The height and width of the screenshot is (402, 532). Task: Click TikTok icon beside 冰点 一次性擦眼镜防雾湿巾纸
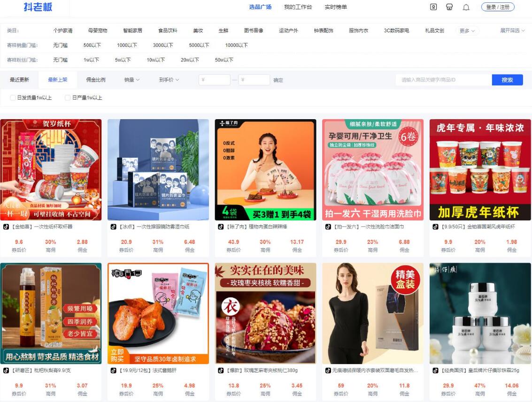(x=114, y=227)
